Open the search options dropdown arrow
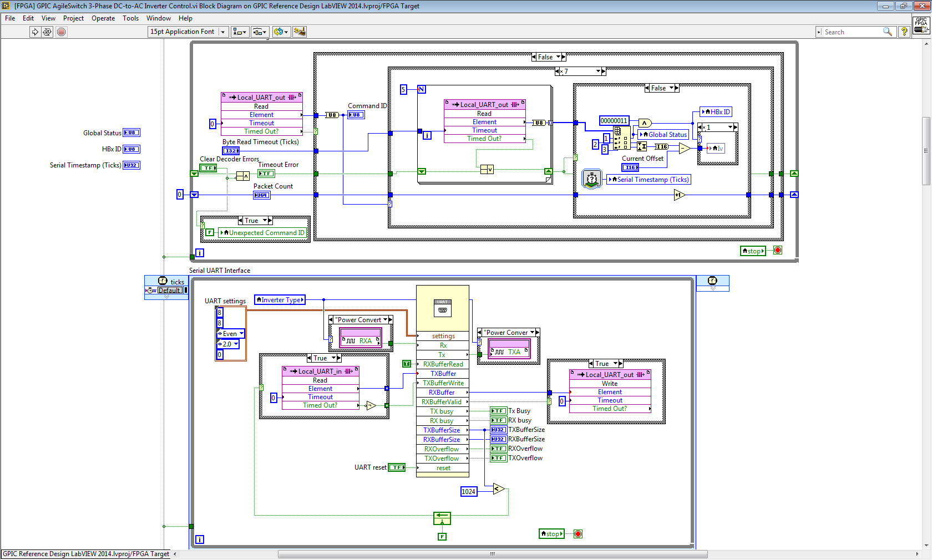This screenshot has width=932, height=560. (x=819, y=32)
